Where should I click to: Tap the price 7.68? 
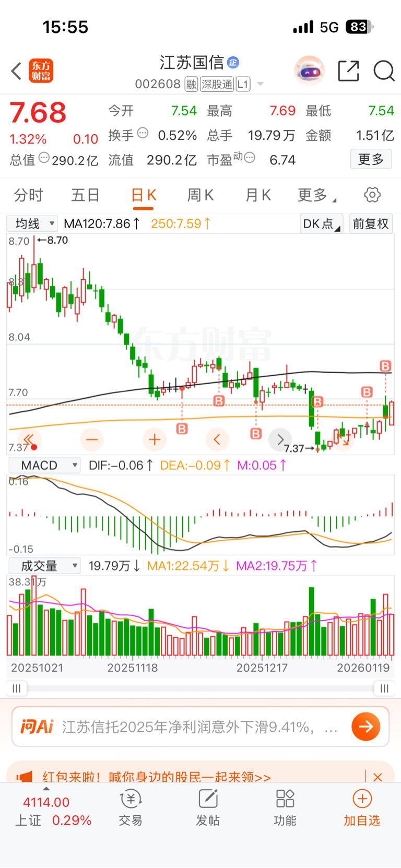(x=38, y=113)
